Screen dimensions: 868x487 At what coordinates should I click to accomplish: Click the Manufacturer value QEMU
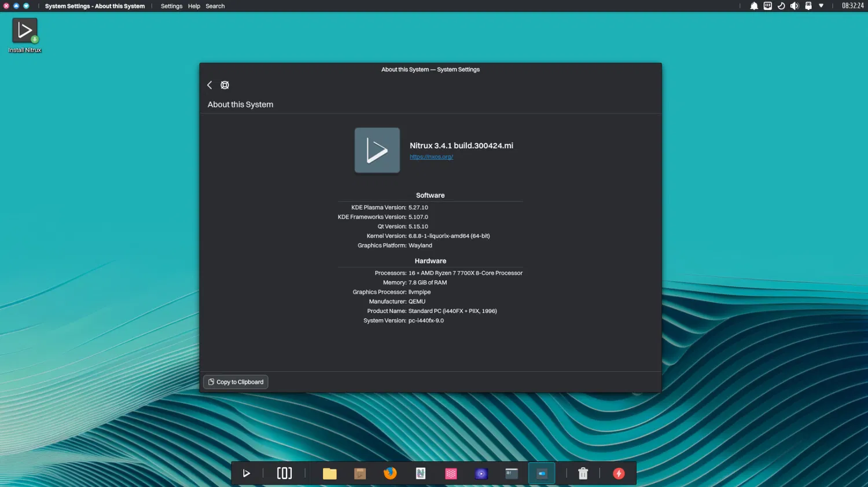(417, 302)
